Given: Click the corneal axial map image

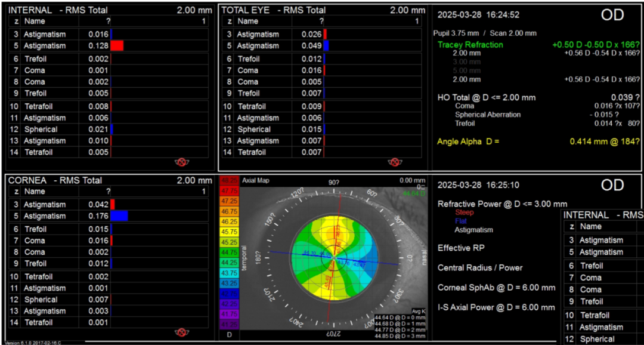Looking at the screenshot, I should (x=333, y=258).
